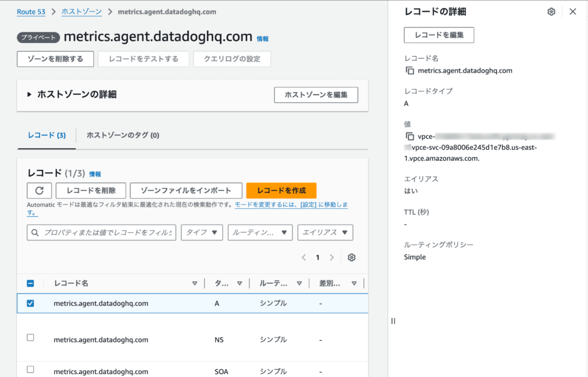Screen dimensions: 588x377
Task: Refresh the records list
Action: tap(39, 191)
